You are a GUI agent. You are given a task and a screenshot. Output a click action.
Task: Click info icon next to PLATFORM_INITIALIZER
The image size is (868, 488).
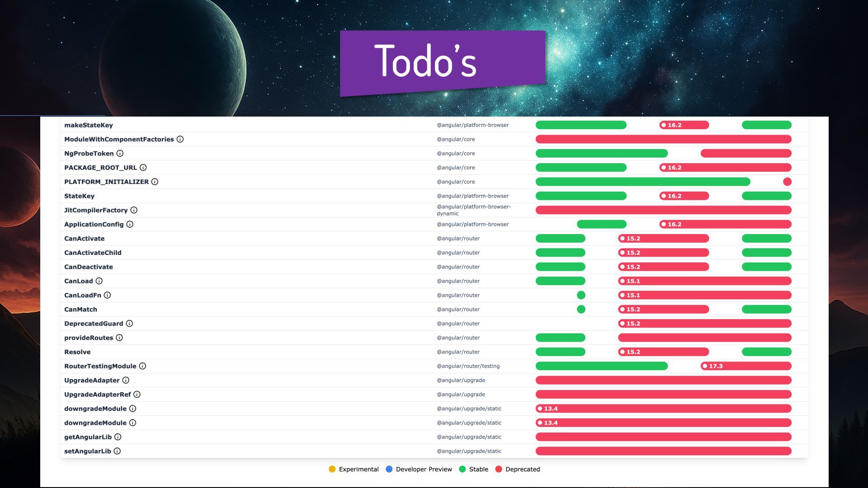click(x=155, y=182)
